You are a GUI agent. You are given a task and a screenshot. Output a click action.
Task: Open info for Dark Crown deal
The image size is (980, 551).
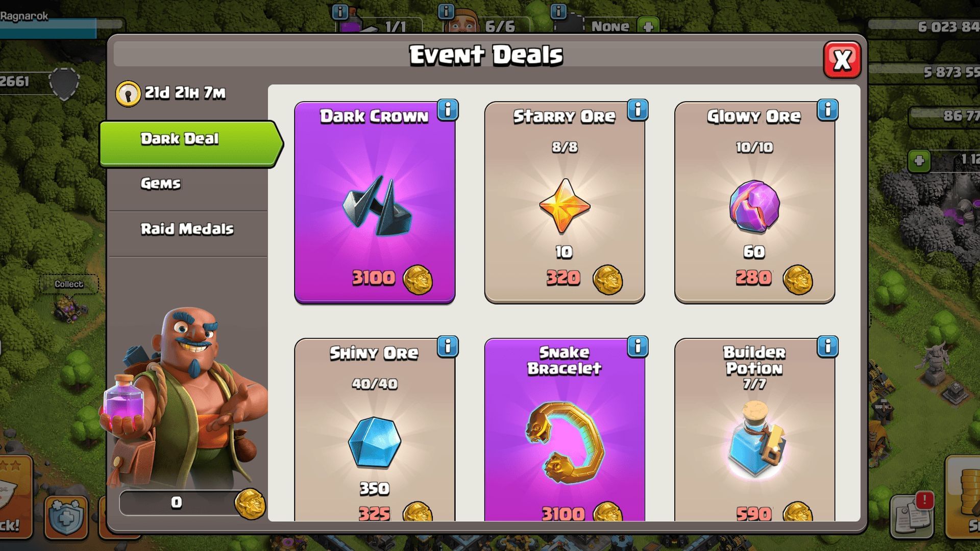pos(448,110)
